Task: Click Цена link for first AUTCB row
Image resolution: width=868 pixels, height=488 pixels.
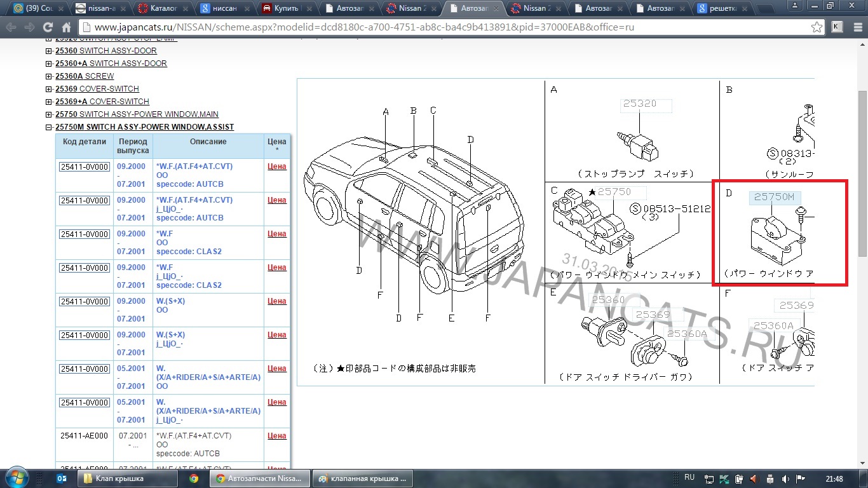Action: click(x=276, y=166)
